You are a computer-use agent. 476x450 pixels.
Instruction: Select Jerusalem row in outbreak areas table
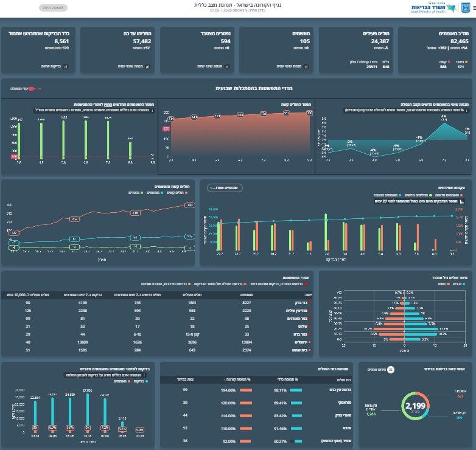(156, 342)
